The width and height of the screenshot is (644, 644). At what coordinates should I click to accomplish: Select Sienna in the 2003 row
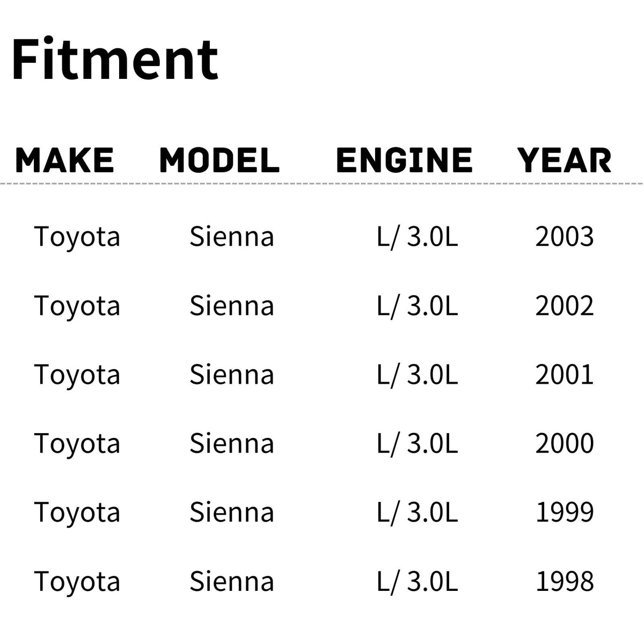tap(232, 237)
